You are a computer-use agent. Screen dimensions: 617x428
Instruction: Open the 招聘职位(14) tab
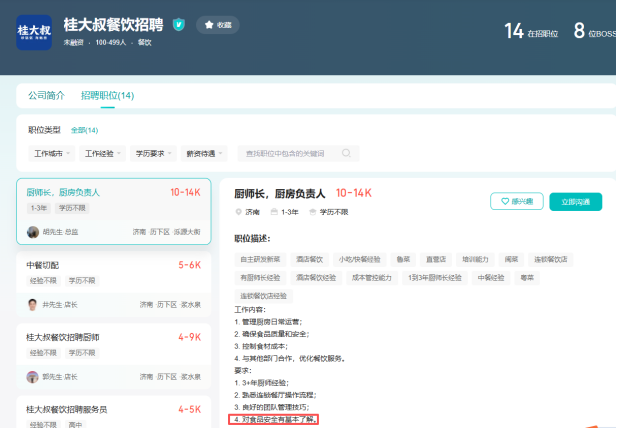coord(107,95)
